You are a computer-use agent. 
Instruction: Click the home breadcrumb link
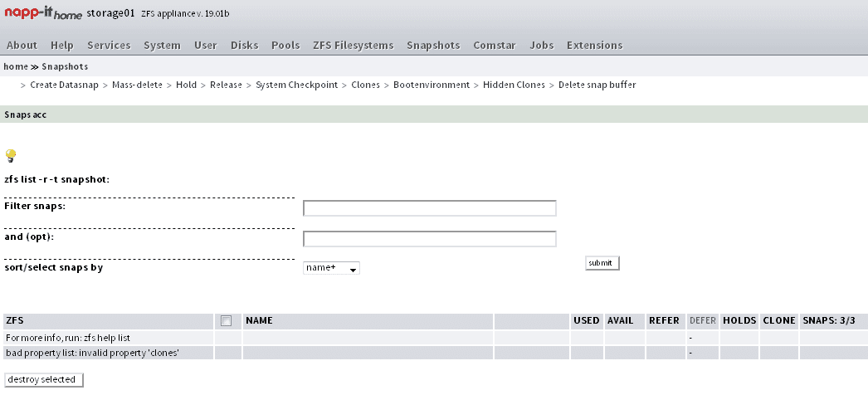pyautogui.click(x=16, y=66)
